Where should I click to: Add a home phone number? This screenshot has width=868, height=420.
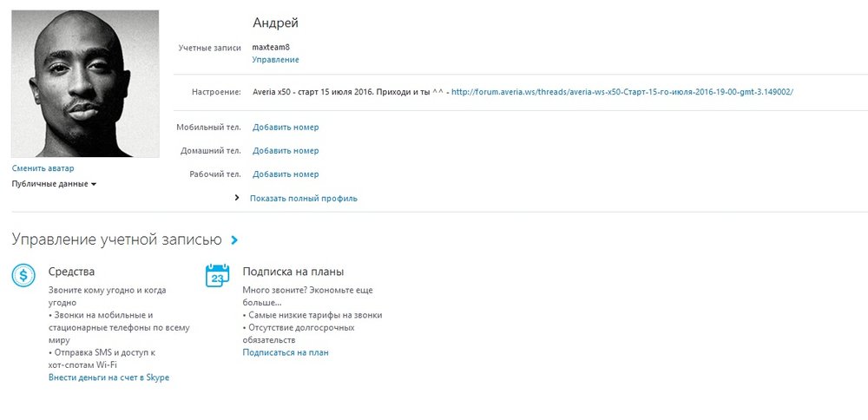click(x=286, y=151)
